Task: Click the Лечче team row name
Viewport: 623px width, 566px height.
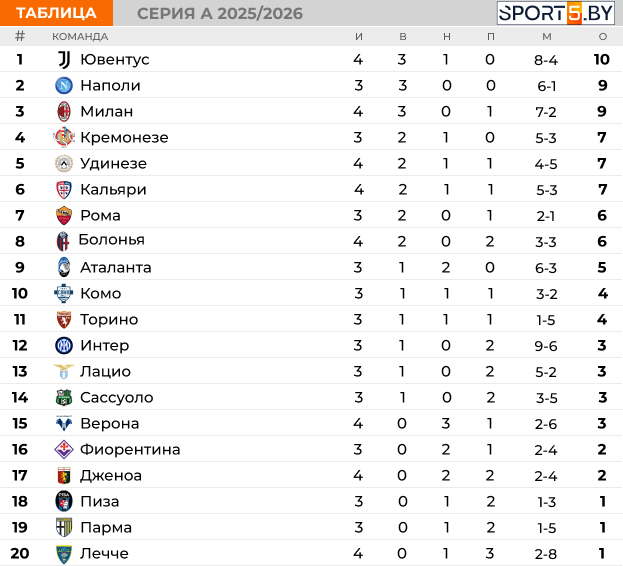Action: (x=104, y=553)
